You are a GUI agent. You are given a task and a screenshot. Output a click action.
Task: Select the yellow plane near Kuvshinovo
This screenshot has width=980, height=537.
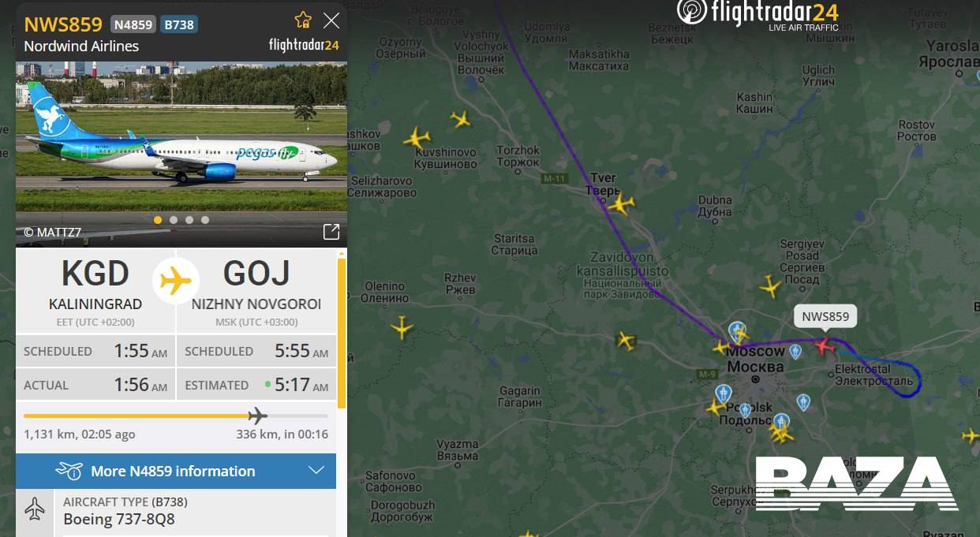[417, 138]
